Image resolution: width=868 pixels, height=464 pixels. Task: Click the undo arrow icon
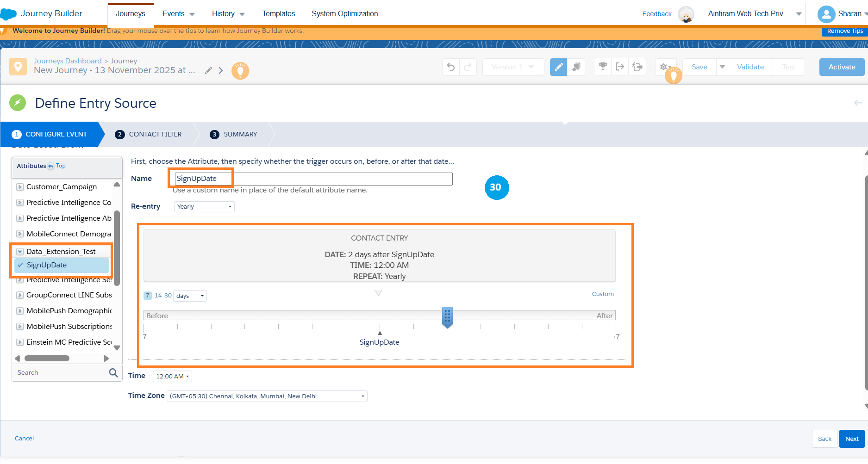point(450,67)
